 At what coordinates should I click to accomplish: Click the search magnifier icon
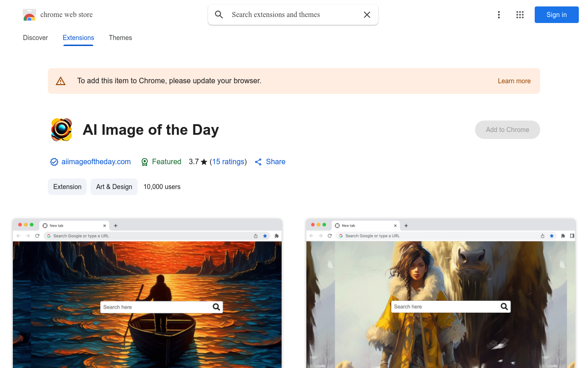coord(219,15)
